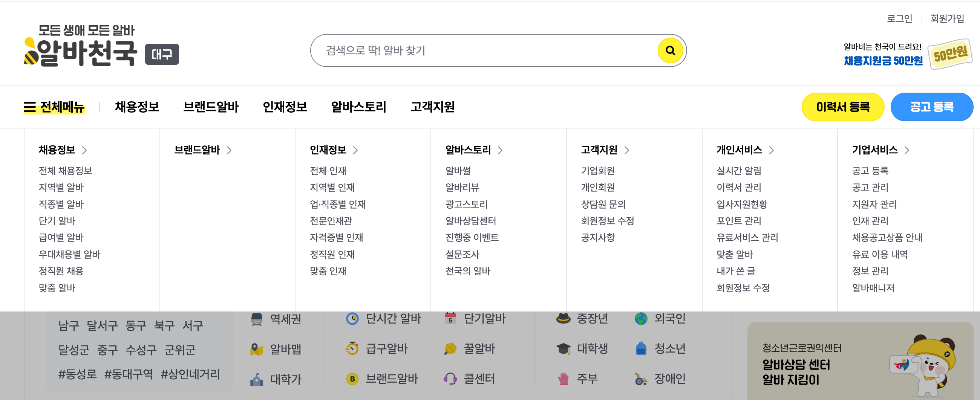This screenshot has height=400, width=980.
Task: Select the stopwatch icon for 급구알바
Action: 353,349
